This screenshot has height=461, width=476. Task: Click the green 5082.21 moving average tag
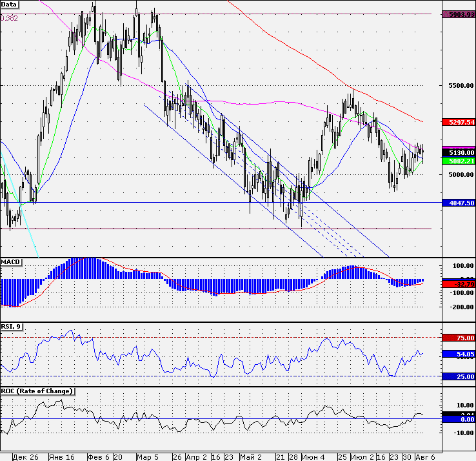click(x=458, y=161)
